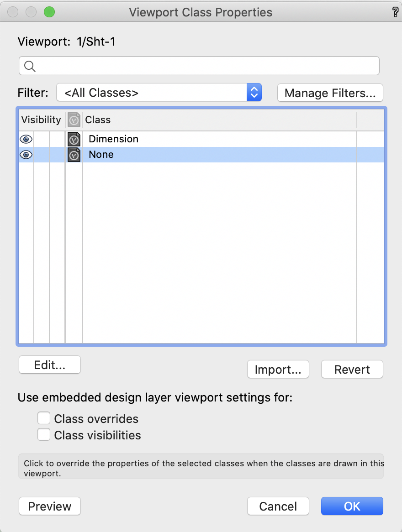Enable the Class visibilities checkbox
This screenshot has width=402, height=532.
point(44,435)
